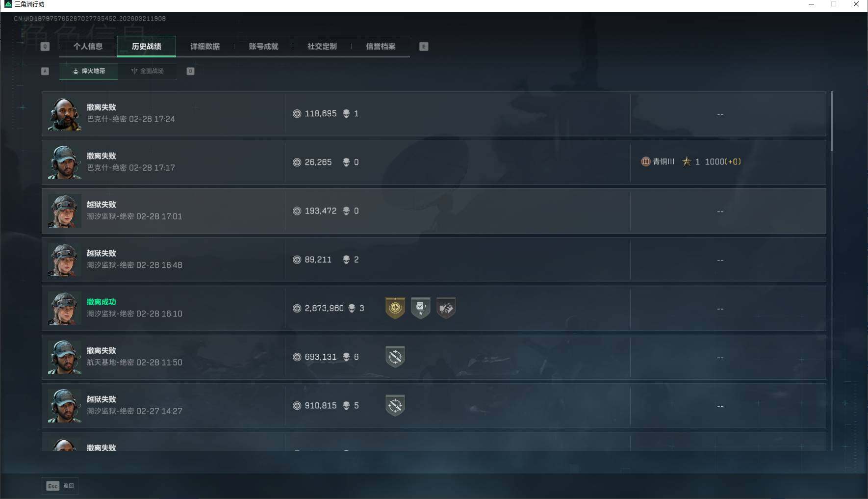The image size is (868, 499).
Task: Open the 信誉档案 tab
Action: pyautogui.click(x=381, y=47)
